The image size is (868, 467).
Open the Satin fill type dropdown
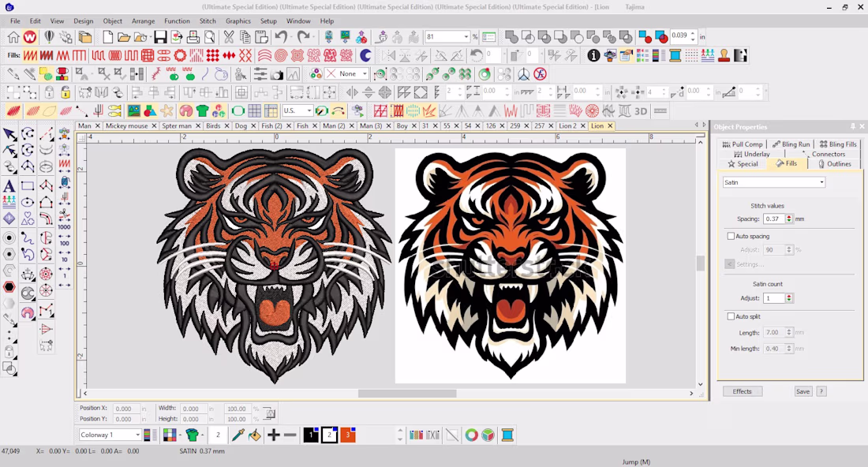[774, 182]
